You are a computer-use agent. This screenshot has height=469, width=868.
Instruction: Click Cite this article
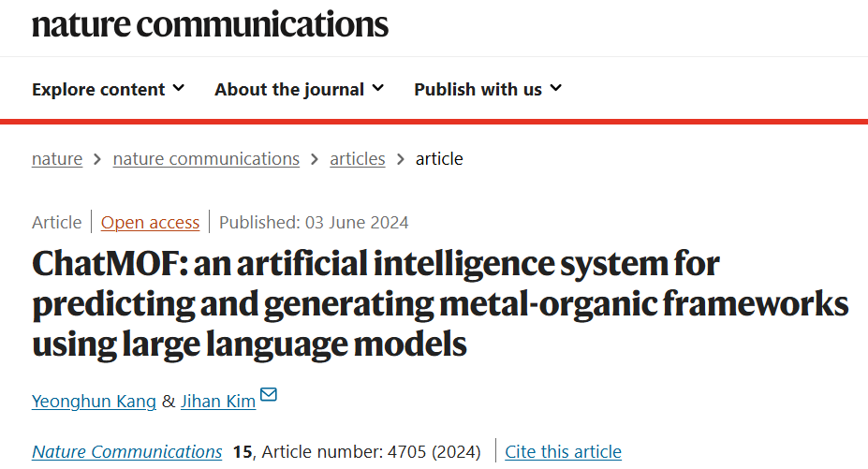[x=563, y=452]
